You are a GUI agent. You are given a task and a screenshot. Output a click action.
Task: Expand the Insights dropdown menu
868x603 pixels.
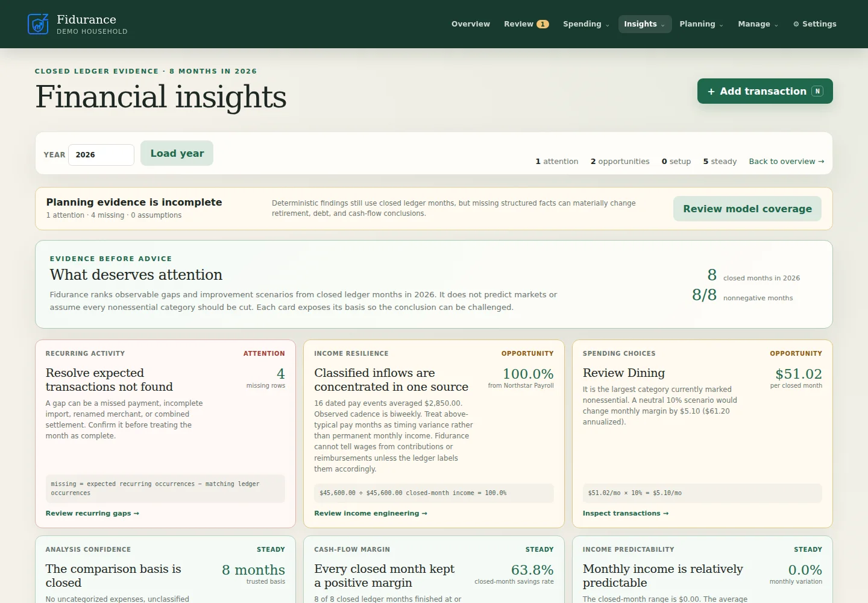click(x=644, y=24)
